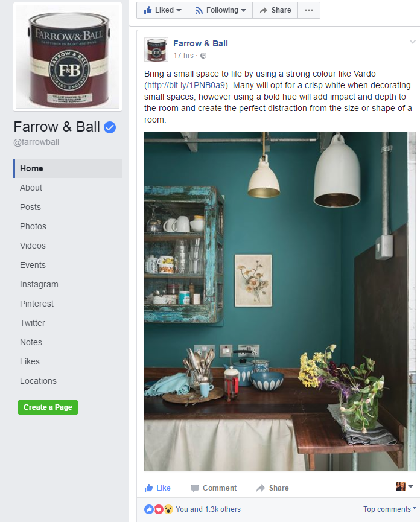The height and width of the screenshot is (522, 420).
Task: Click the small Farrow & Ball post avatar
Action: (156, 49)
